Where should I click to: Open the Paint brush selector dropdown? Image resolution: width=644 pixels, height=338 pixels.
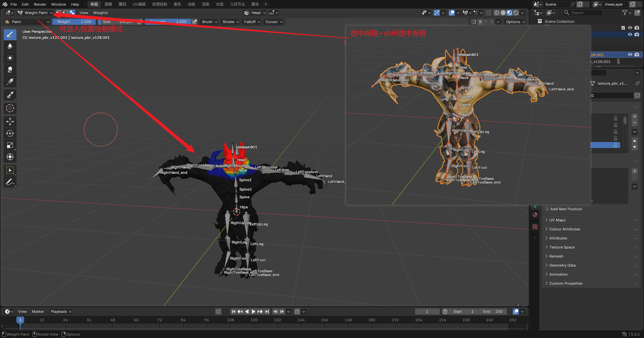(27, 22)
